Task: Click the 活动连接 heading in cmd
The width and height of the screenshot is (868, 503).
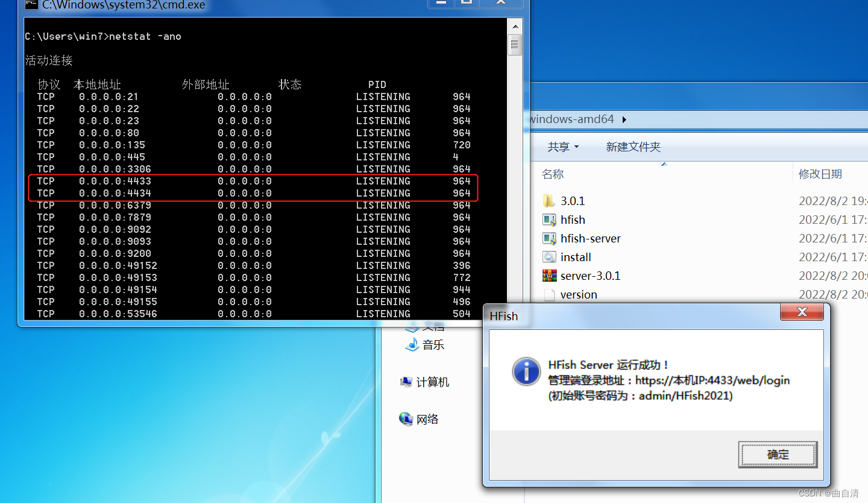Action: click(49, 60)
